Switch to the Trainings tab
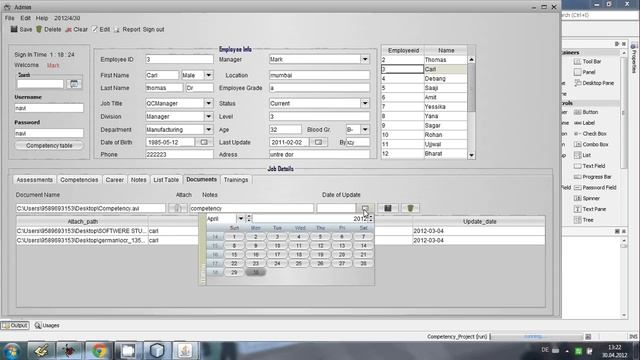 pos(236,180)
